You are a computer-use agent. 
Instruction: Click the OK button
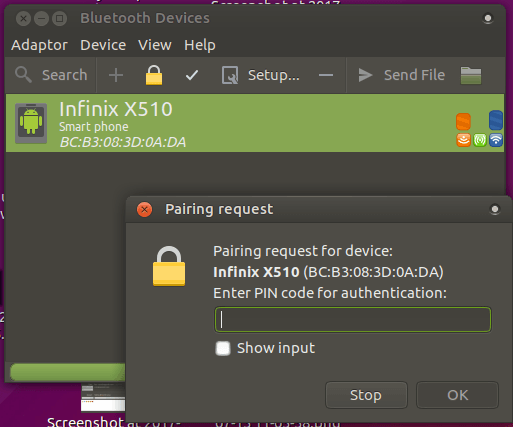(457, 395)
